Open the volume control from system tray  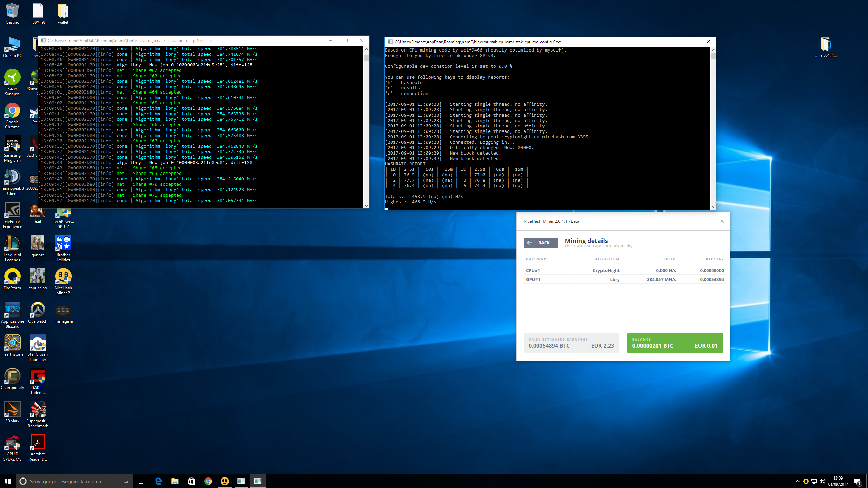(821, 481)
